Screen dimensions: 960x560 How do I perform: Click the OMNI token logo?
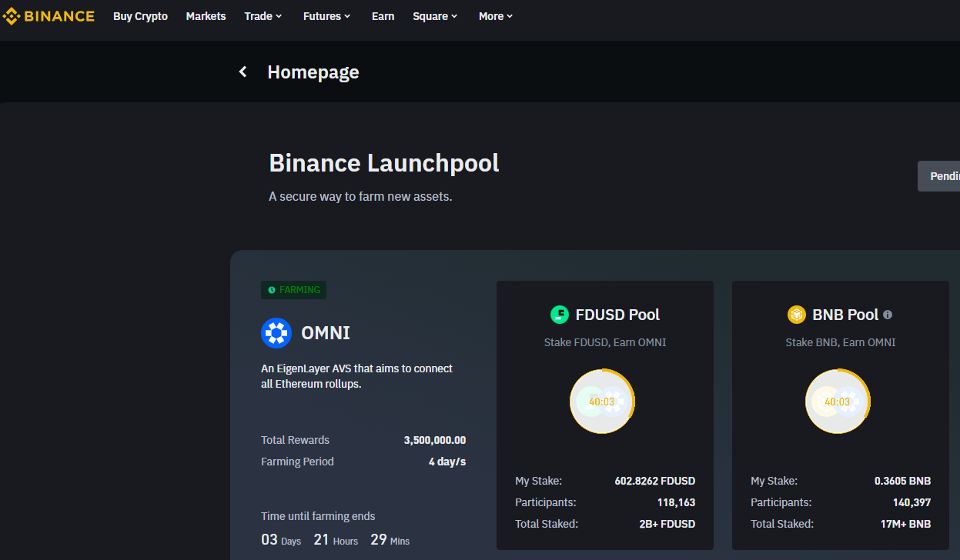click(276, 333)
